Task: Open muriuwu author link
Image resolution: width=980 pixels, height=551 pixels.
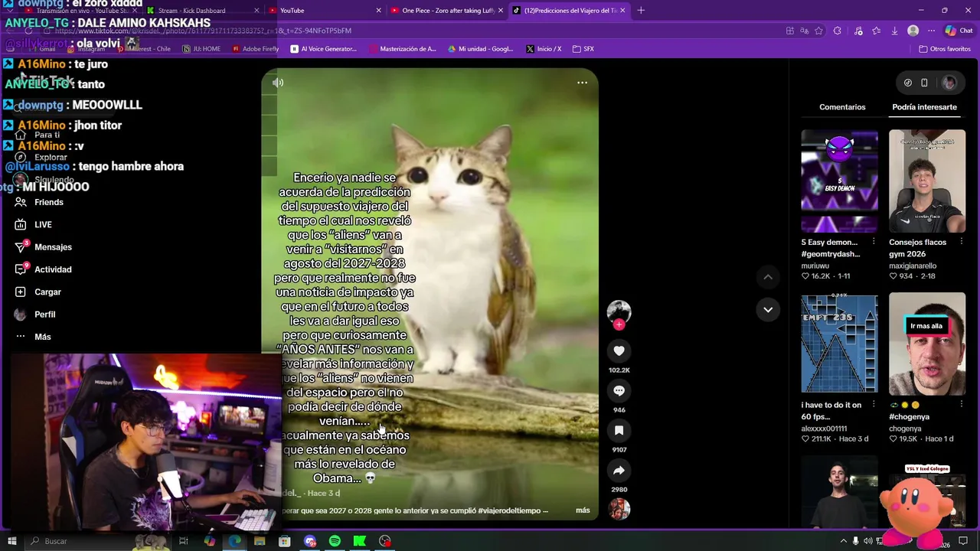Action: (815, 266)
